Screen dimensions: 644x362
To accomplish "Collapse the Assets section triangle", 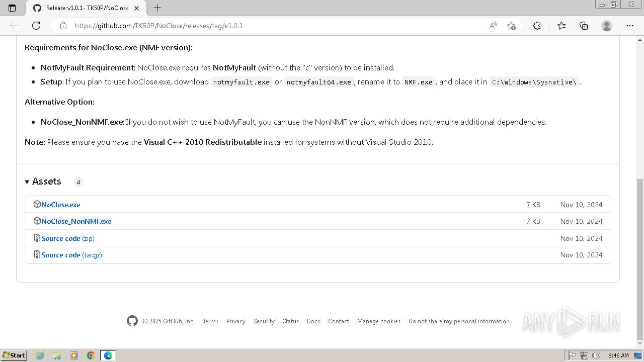I will coord(27,182).
